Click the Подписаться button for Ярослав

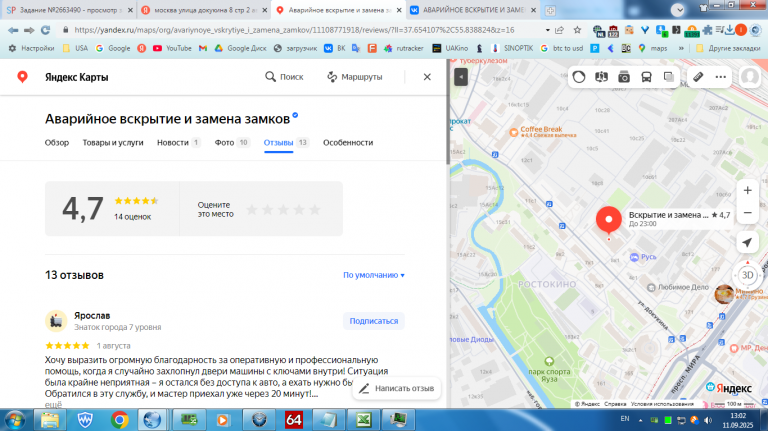[x=374, y=321]
